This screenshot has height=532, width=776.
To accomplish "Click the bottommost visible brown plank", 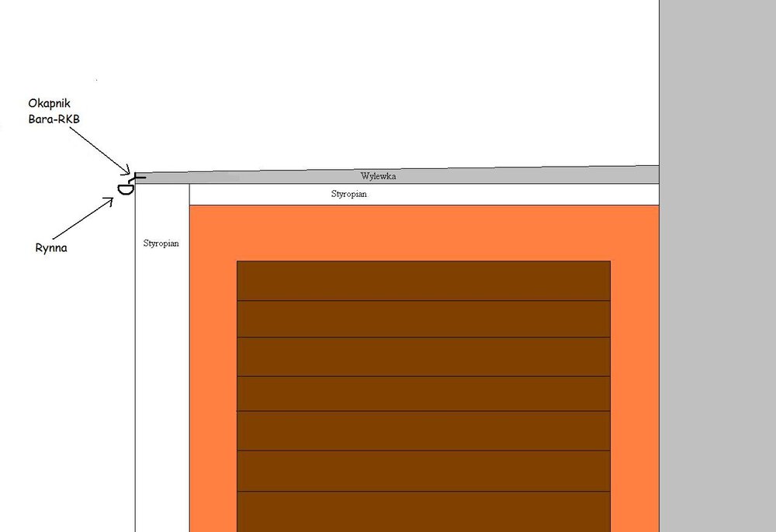I will point(423,512).
